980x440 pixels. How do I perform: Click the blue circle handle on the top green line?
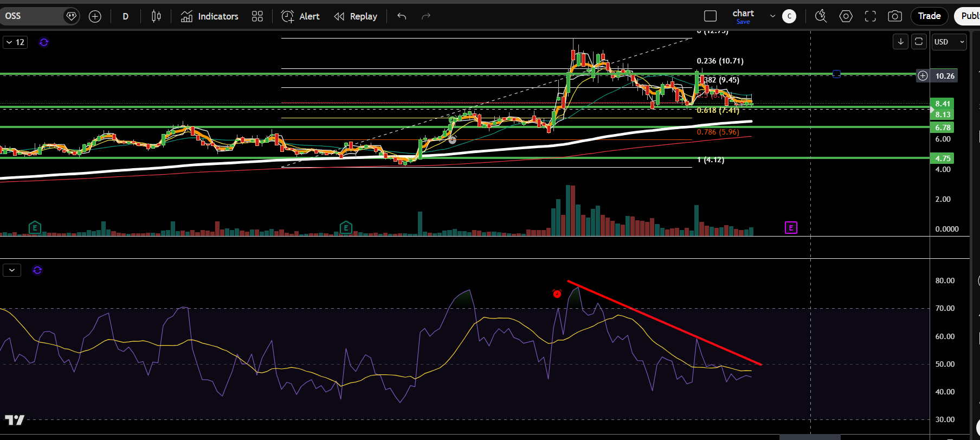[836, 74]
